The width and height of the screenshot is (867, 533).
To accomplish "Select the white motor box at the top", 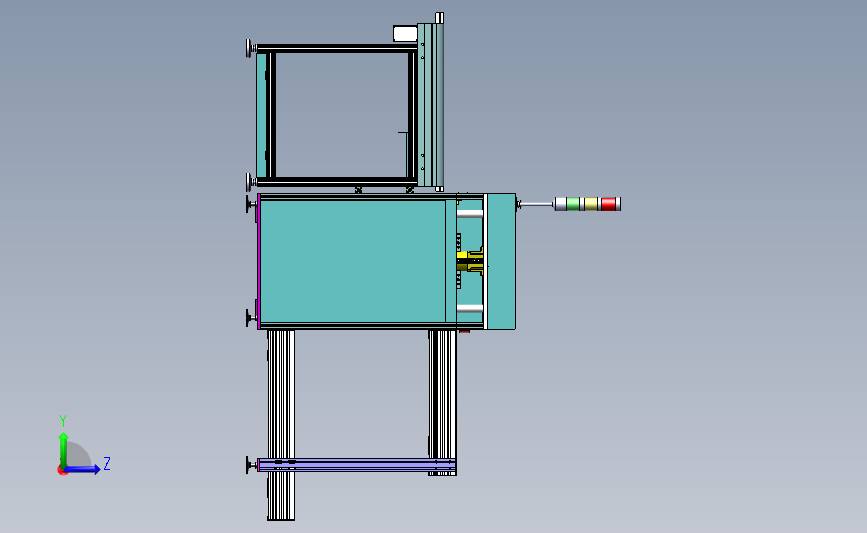I will (x=405, y=34).
